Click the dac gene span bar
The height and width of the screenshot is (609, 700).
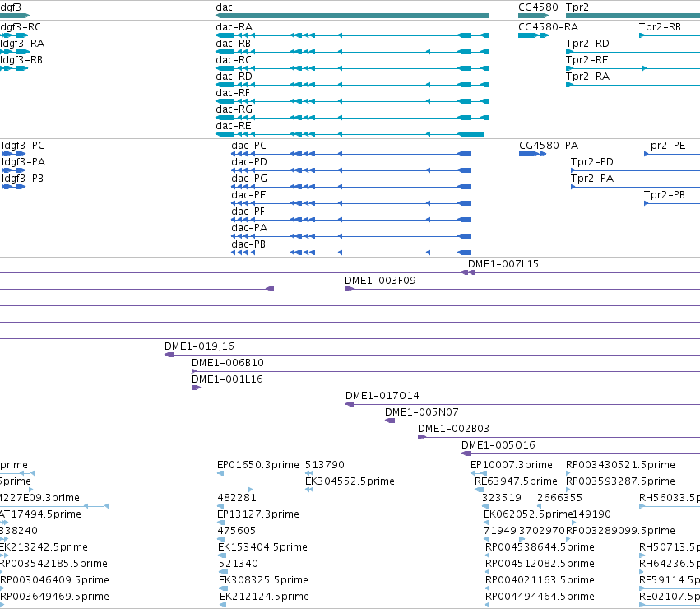[352, 16]
